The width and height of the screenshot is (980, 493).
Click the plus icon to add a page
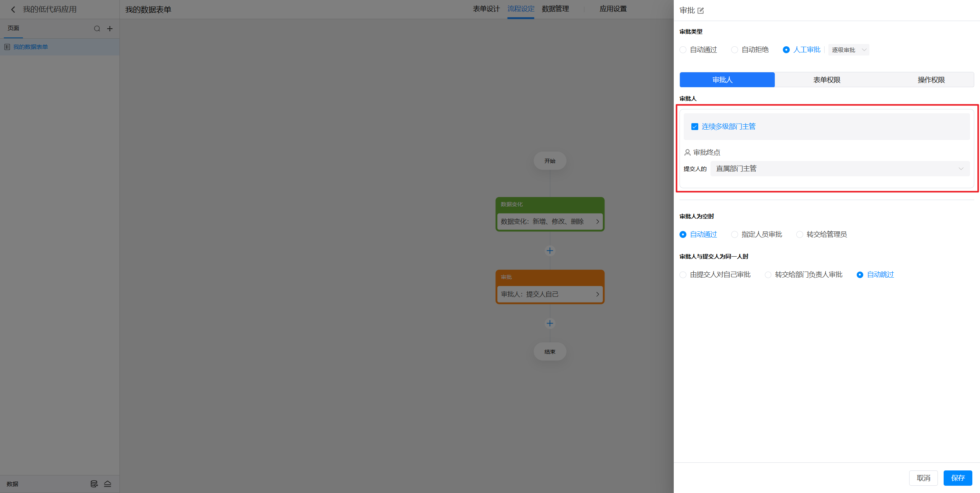pyautogui.click(x=110, y=29)
